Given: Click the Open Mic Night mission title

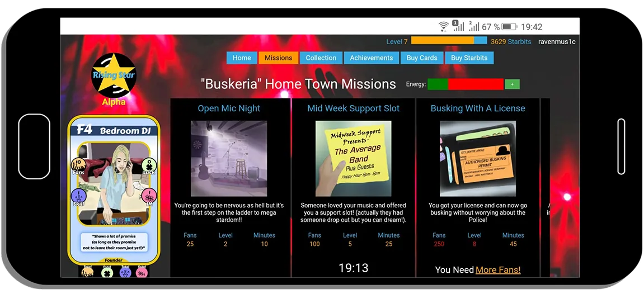Looking at the screenshot, I should click(229, 108).
